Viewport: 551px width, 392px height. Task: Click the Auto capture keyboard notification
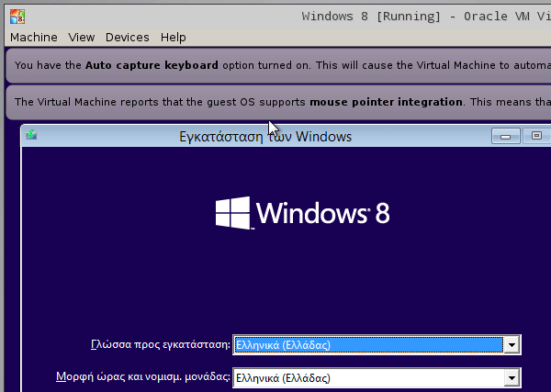pos(278,65)
